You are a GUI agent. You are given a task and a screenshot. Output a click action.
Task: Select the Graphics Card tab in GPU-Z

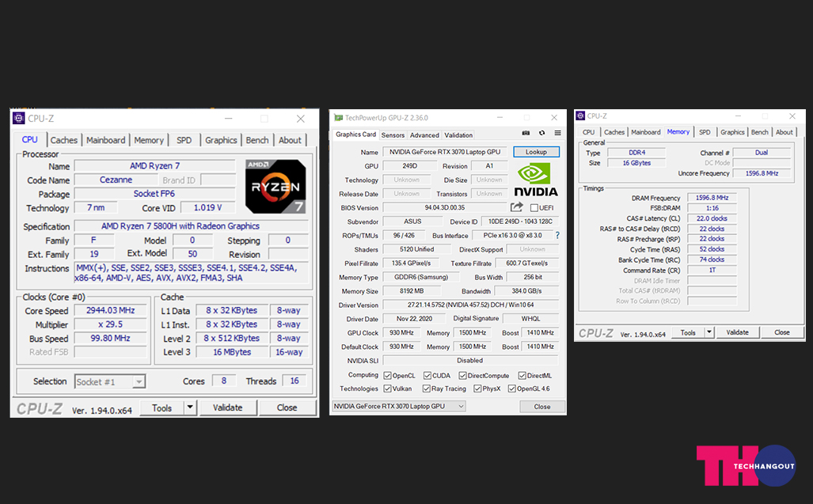[x=355, y=135]
